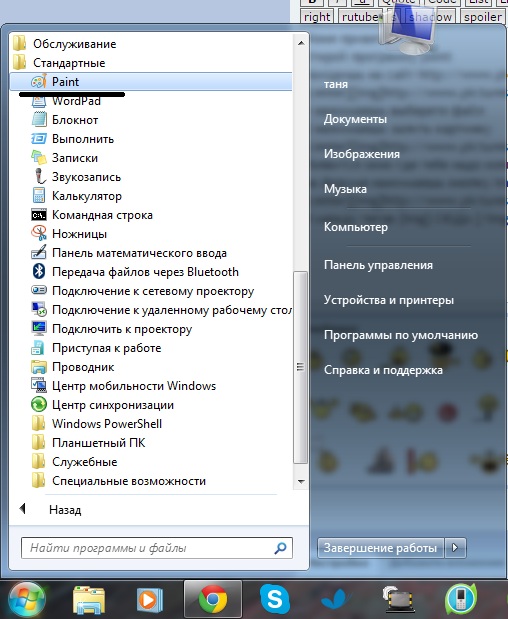508x619 pixels.
Task: Open Документы from the right pane
Action: tap(355, 119)
